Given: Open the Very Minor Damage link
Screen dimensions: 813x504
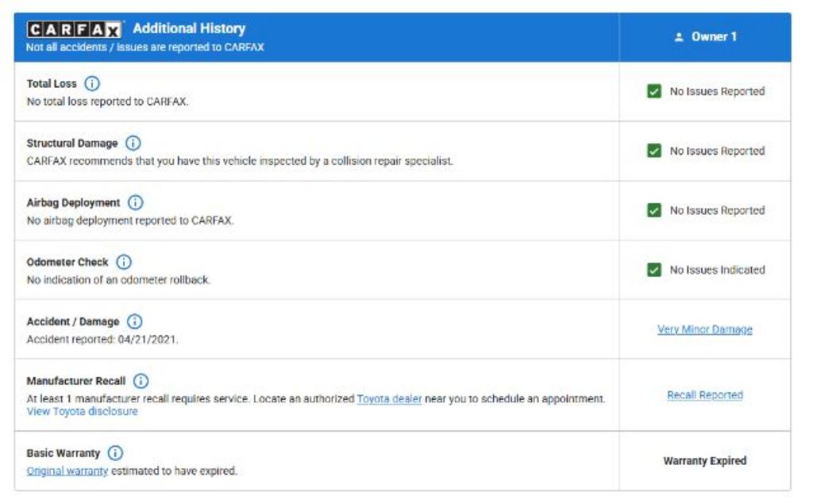Looking at the screenshot, I should (x=705, y=329).
